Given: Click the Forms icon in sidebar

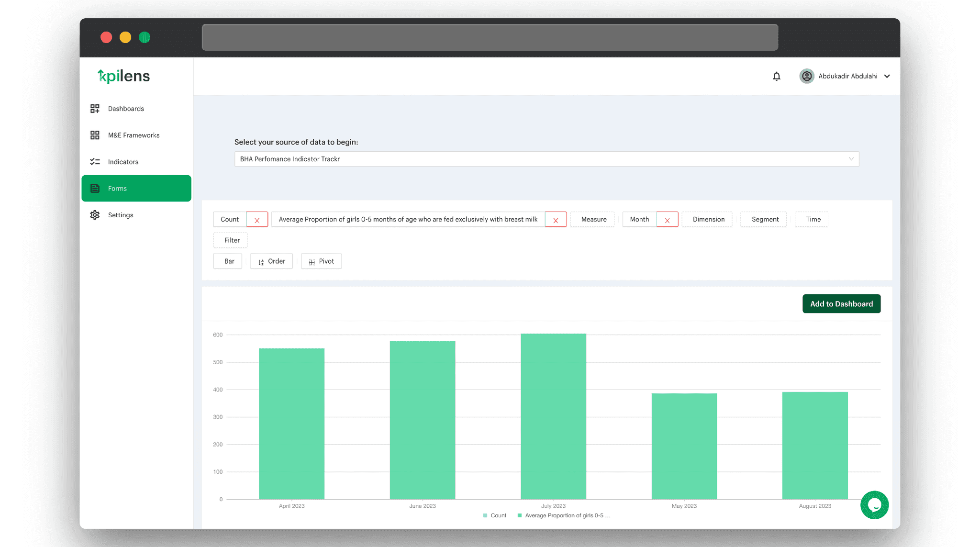Looking at the screenshot, I should (x=94, y=188).
